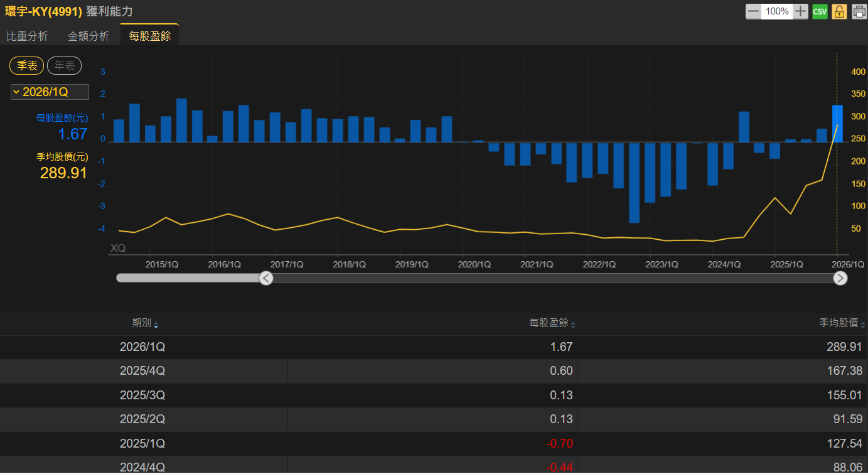This screenshot has height=474, width=868.
Task: Select the 2025/1Q table row
Action: click(434, 443)
